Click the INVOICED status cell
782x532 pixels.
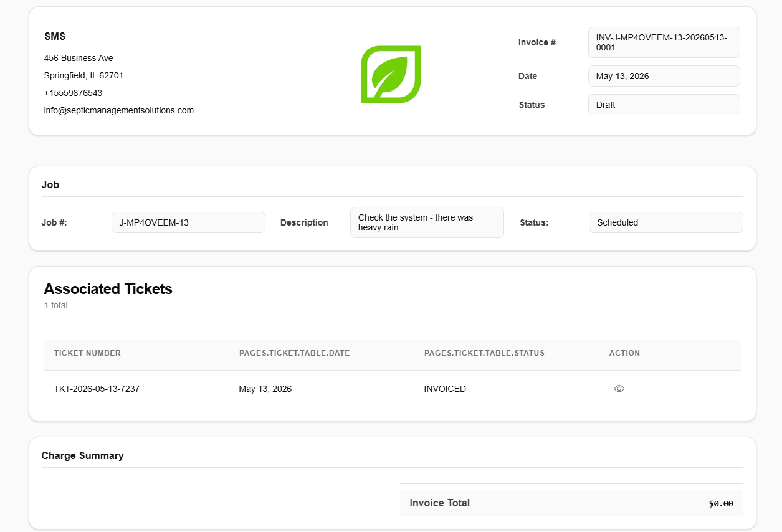pos(445,389)
